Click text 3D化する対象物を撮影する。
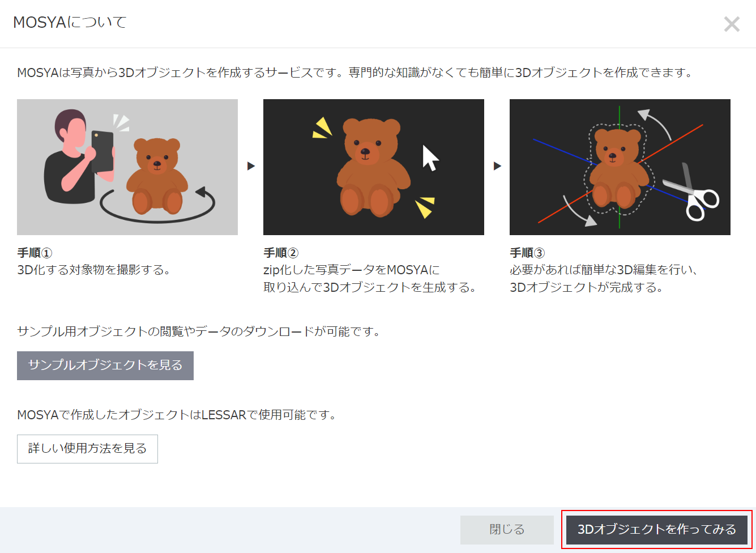 [94, 270]
